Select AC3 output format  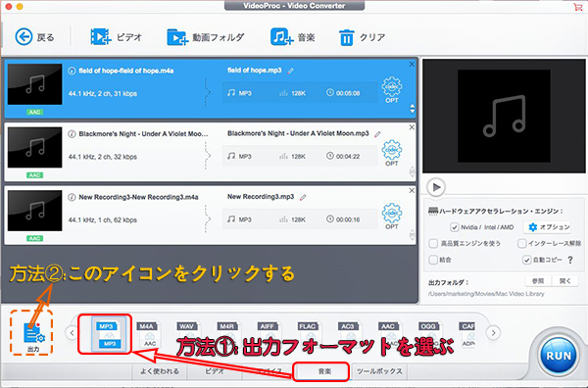coord(349,334)
